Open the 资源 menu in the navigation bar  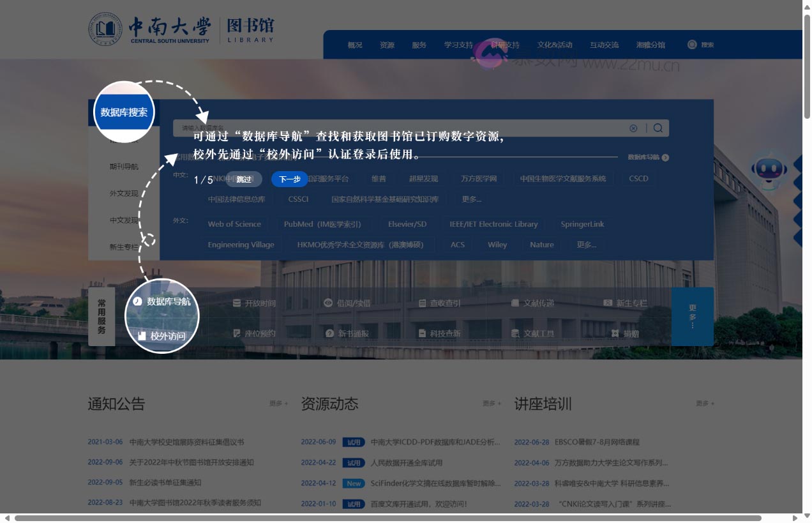click(386, 45)
